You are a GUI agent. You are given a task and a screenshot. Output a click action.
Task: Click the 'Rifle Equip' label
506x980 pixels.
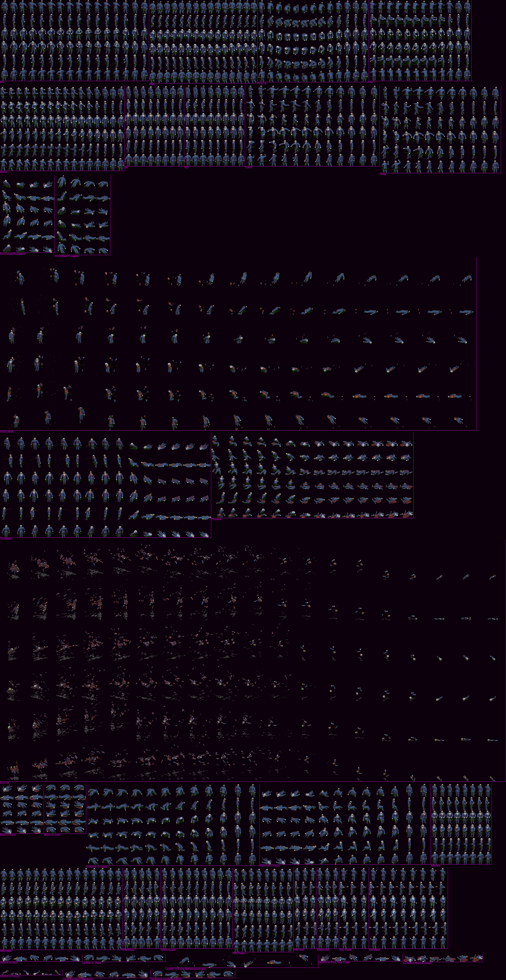128,950
